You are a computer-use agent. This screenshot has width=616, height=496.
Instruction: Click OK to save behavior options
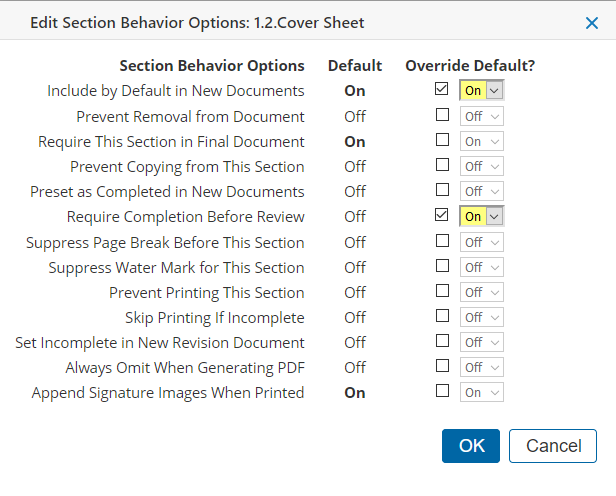click(470, 446)
